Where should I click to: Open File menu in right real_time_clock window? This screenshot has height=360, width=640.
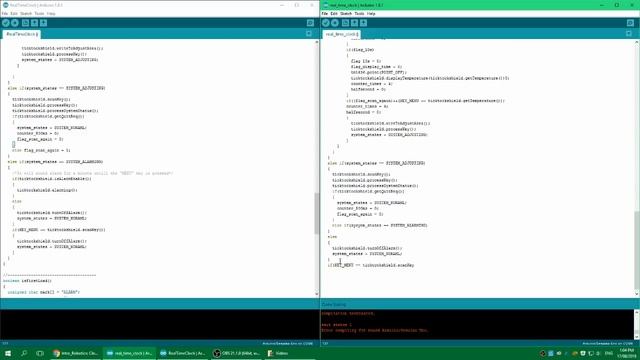pos(325,13)
